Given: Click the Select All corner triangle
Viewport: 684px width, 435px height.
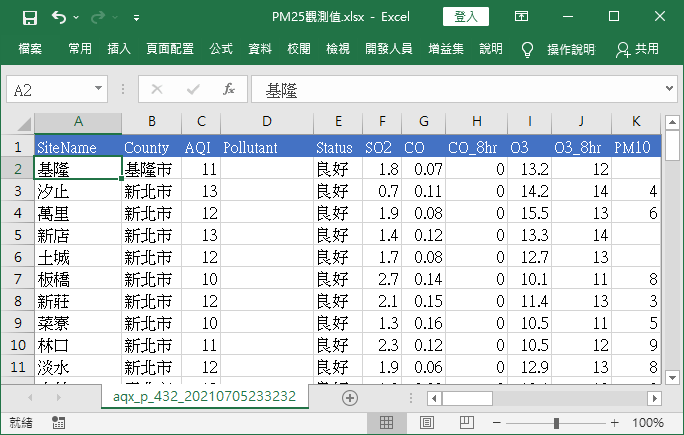Looking at the screenshot, I should 24,123.
